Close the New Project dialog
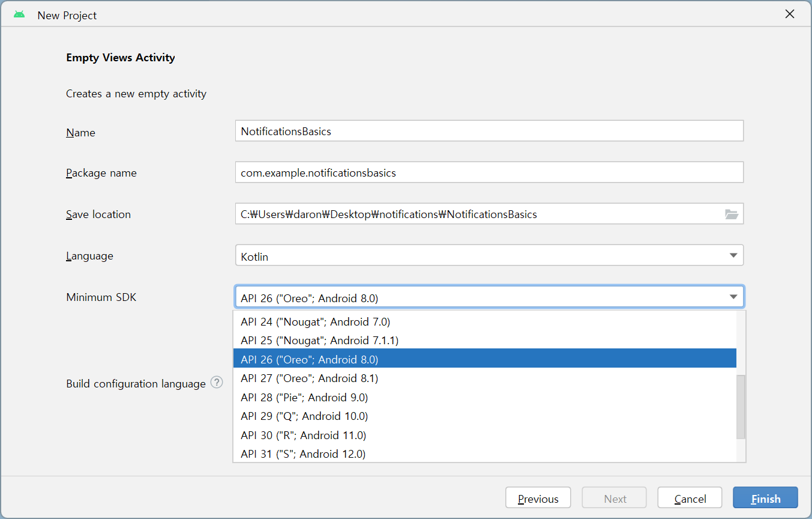This screenshot has height=519, width=812. [790, 14]
